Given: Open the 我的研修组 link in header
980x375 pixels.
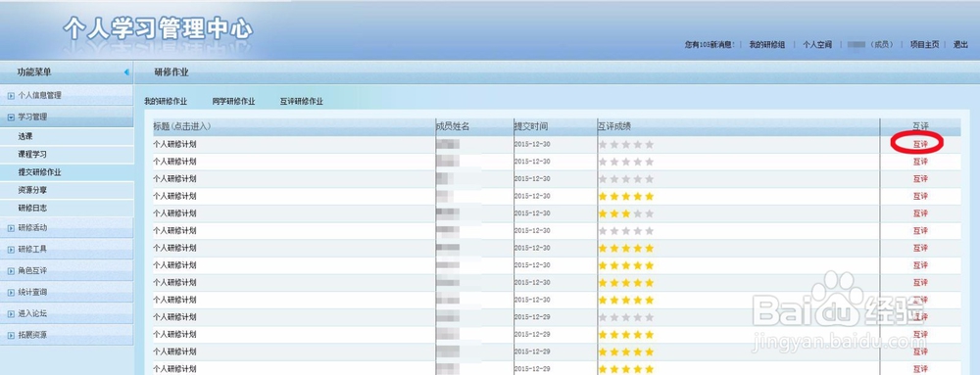Looking at the screenshot, I should pyautogui.click(x=767, y=45).
